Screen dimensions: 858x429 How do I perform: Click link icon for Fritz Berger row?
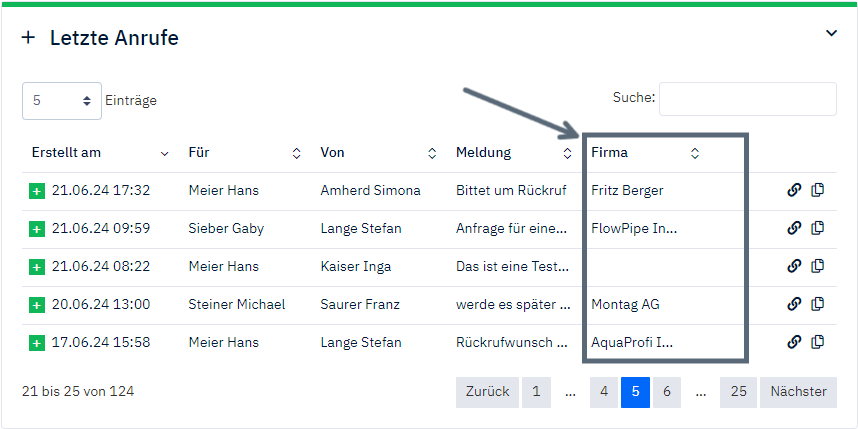click(x=794, y=190)
